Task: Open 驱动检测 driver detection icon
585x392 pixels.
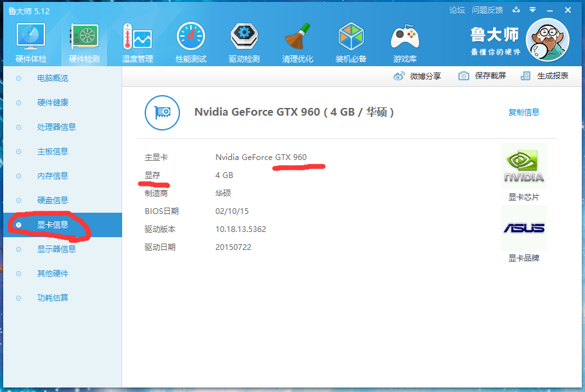Action: (244, 37)
